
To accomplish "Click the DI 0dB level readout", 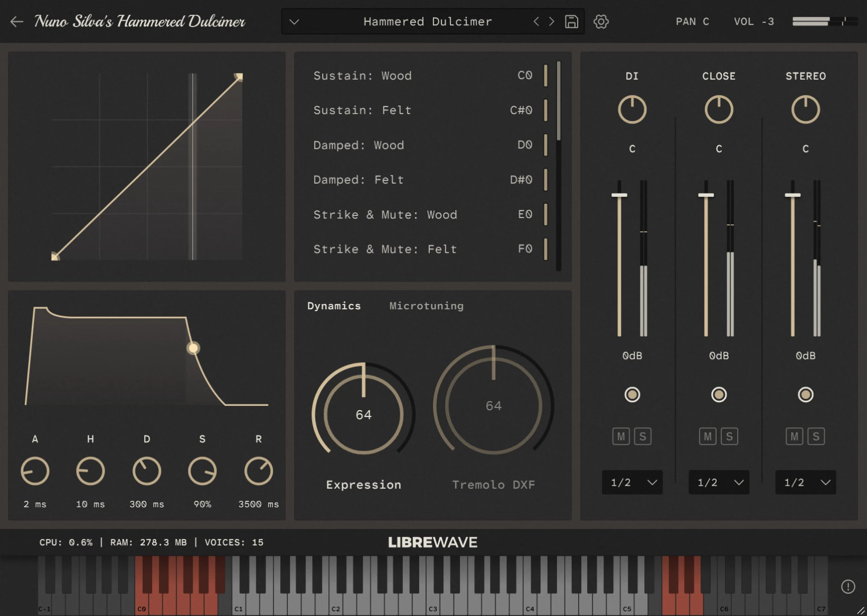I will pyautogui.click(x=632, y=356).
